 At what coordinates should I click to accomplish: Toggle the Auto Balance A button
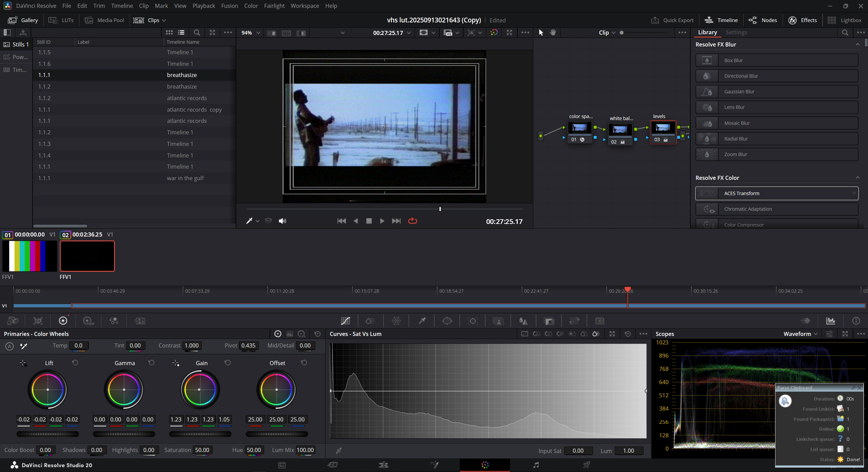click(x=9, y=346)
